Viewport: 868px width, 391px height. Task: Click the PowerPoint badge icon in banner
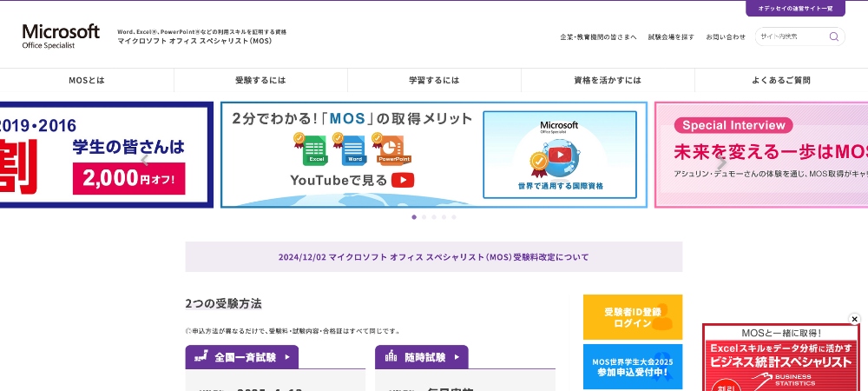[392, 149]
